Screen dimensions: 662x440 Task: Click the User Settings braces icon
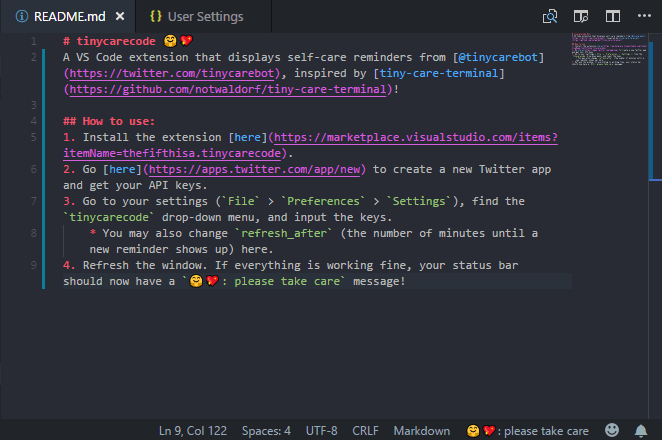(156, 16)
